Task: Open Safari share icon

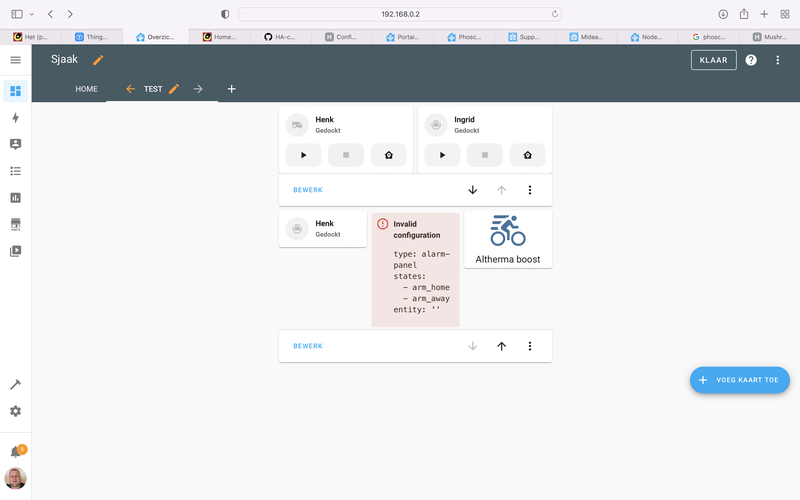Action: [744, 14]
